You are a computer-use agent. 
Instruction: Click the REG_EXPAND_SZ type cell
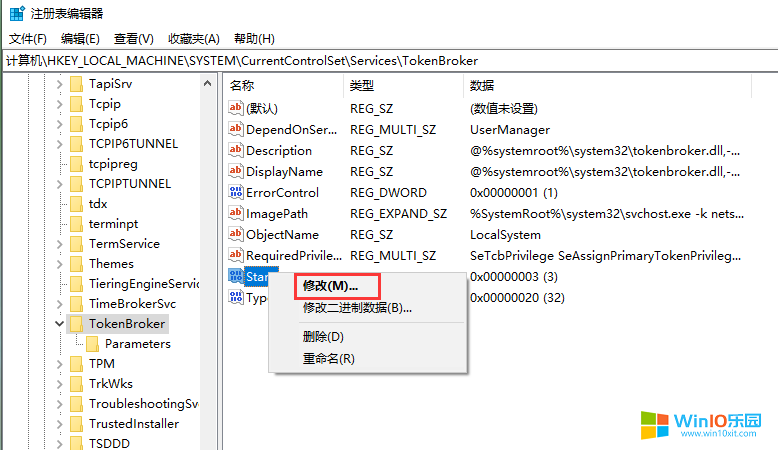(x=398, y=213)
